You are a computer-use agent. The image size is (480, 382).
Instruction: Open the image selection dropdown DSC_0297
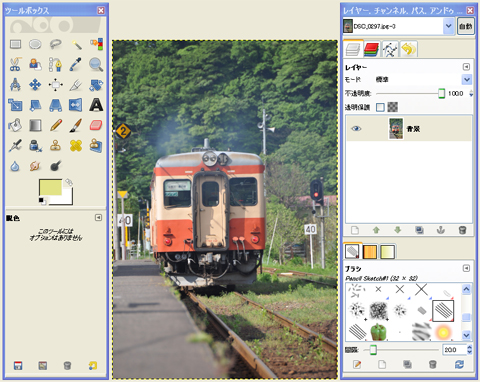(x=398, y=26)
